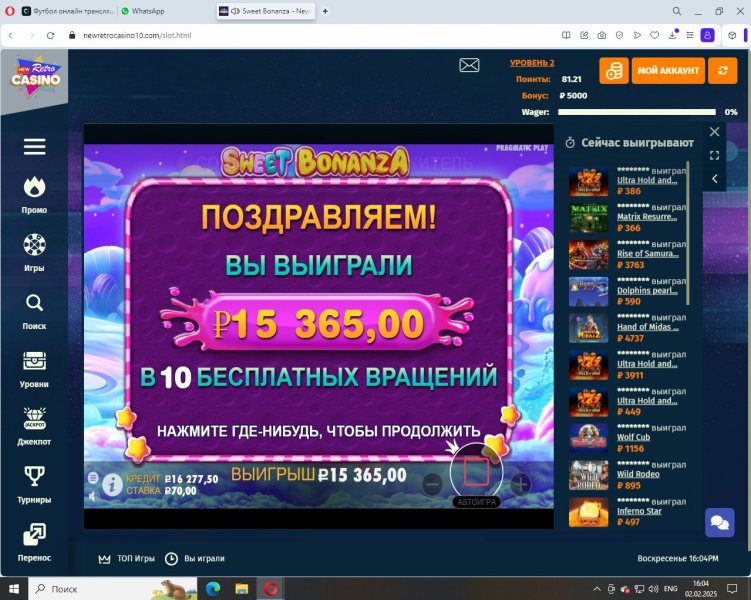Collapse the winners side panel arrow
Screen dimensions: 751x600
click(714, 179)
